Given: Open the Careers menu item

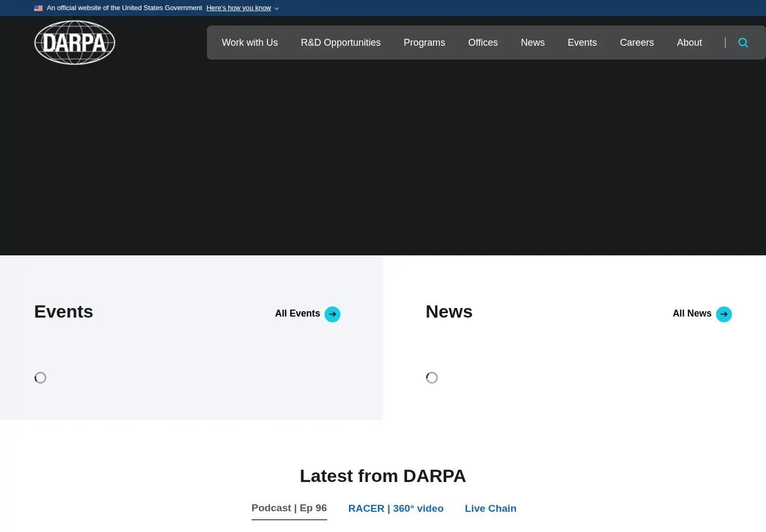Looking at the screenshot, I should tap(637, 43).
